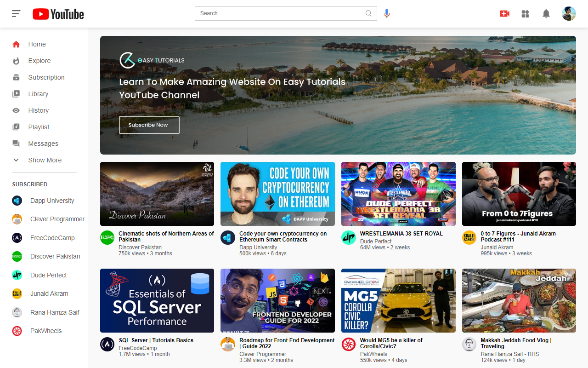Open 'Roadmap for Front End Development' title

[287, 343]
